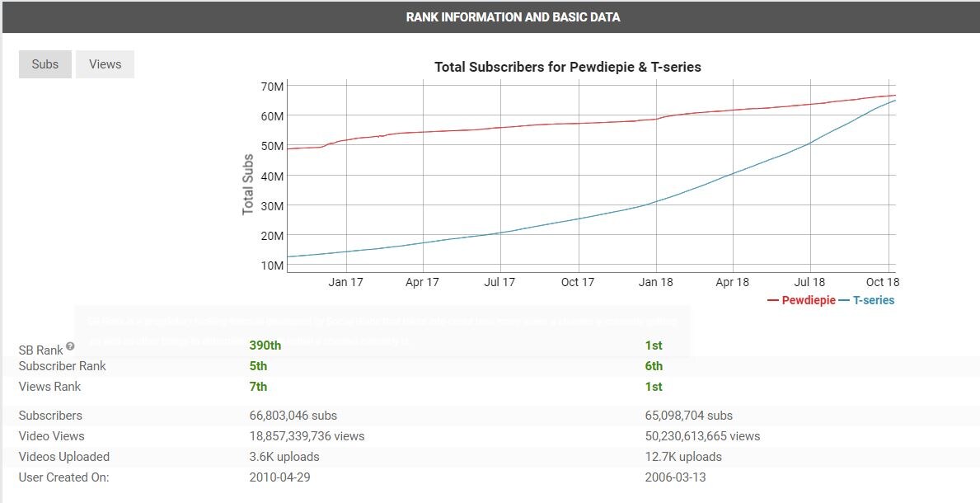Select the 18,857,339,736 views value
Viewport: 980px width, 503px height.
click(x=307, y=436)
